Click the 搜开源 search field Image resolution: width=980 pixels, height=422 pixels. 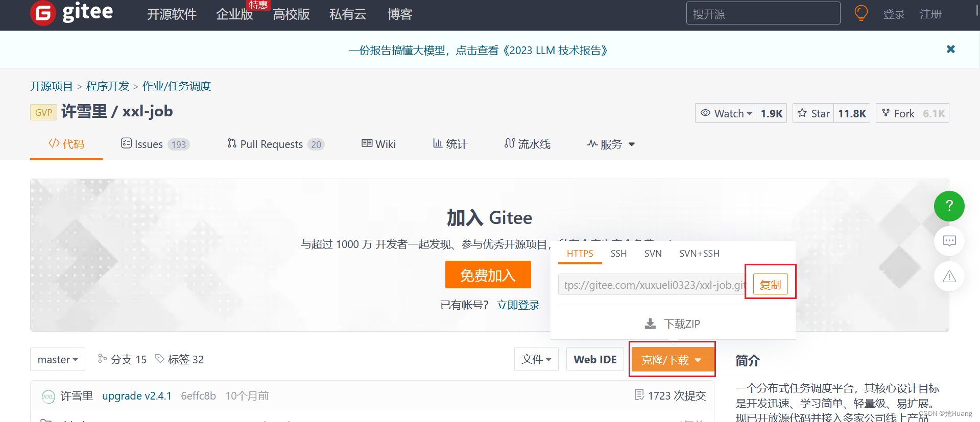tap(763, 13)
